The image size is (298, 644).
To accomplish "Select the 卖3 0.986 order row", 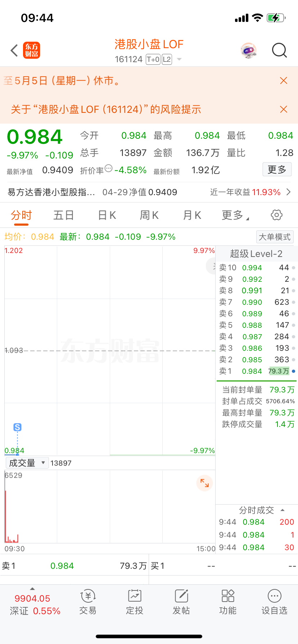I will click(257, 348).
